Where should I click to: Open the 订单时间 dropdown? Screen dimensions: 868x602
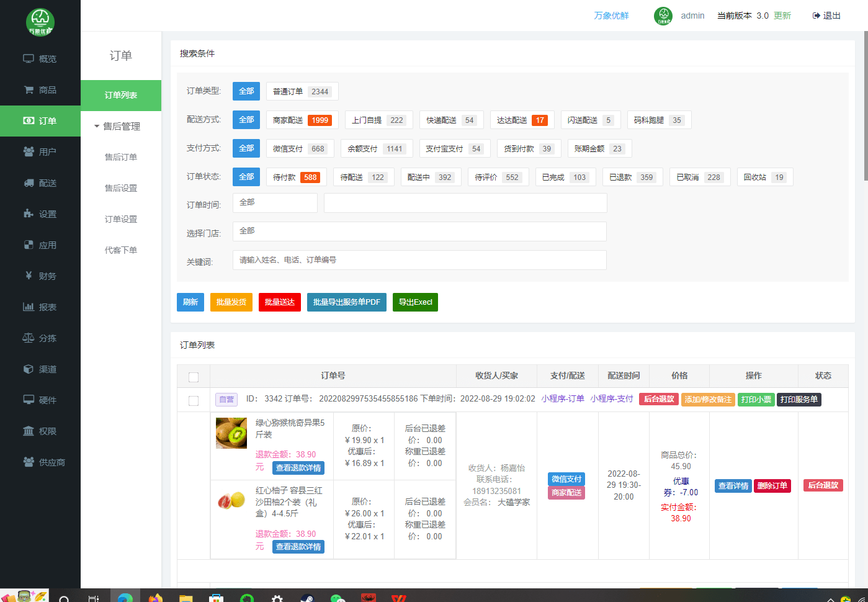pos(275,203)
